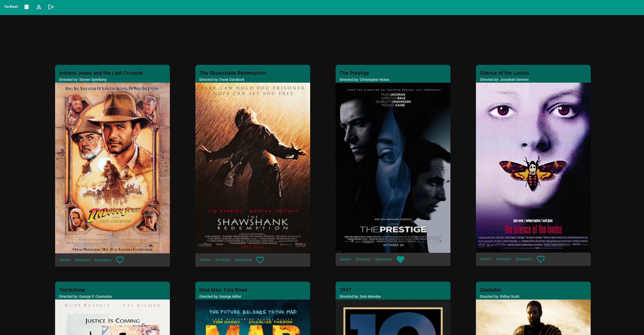
Task: Open Genre for Silence of the Lambs
Action: 486,259
